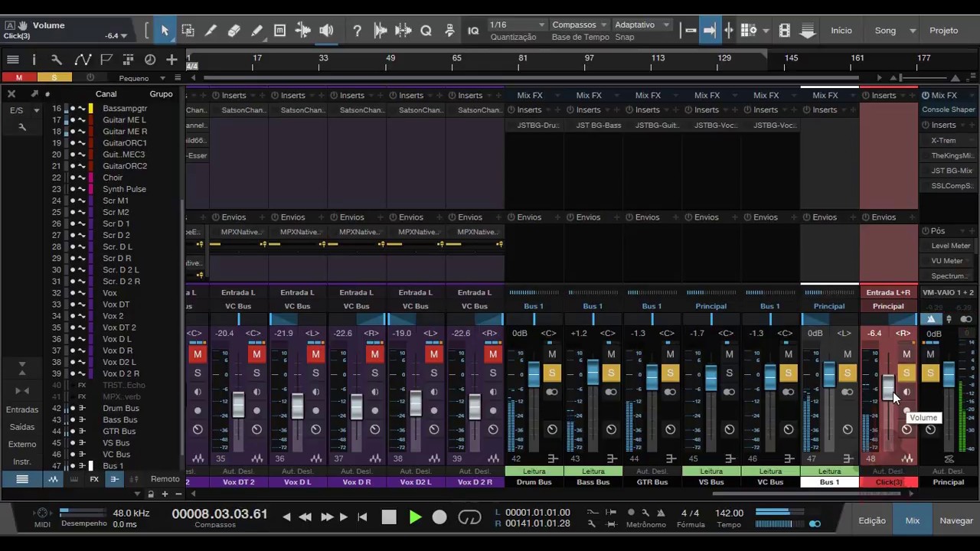
Task: Click the add track plus icon
Action: (x=171, y=60)
